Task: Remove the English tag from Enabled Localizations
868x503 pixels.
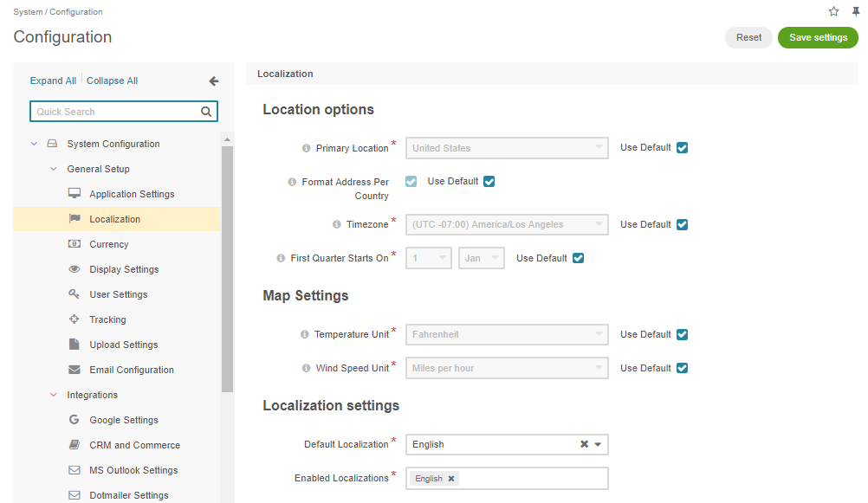Action: (451, 479)
